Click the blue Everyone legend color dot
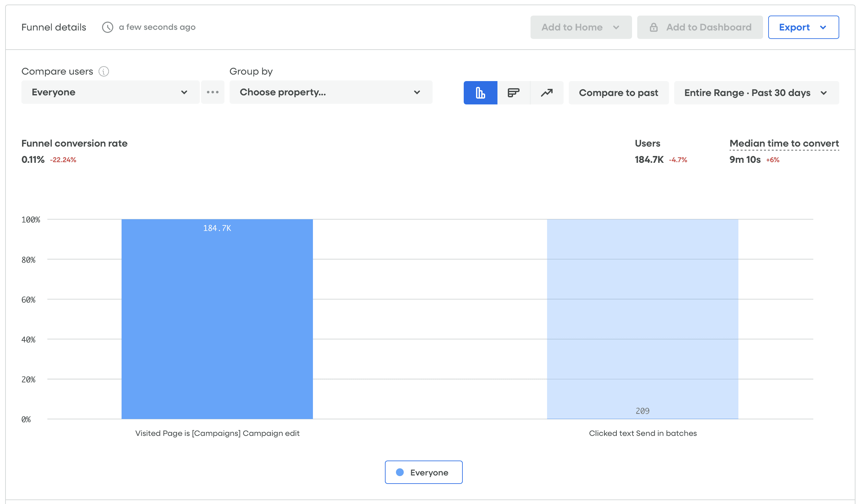This screenshot has width=860, height=504. pyautogui.click(x=400, y=472)
